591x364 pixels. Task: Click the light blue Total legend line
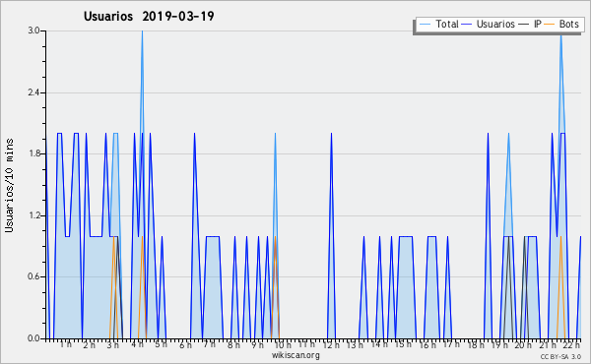425,24
